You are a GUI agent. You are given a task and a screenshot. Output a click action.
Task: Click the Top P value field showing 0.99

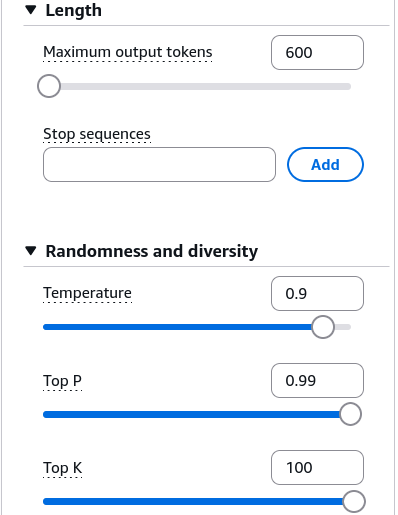pyautogui.click(x=317, y=381)
